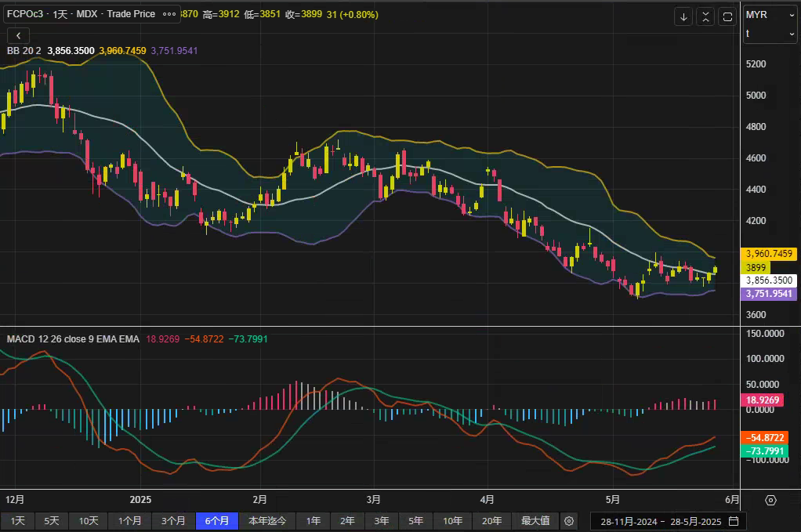Click the BB lower value 3,751.9541 in legend
The width and height of the screenshot is (801, 532).
(x=174, y=51)
